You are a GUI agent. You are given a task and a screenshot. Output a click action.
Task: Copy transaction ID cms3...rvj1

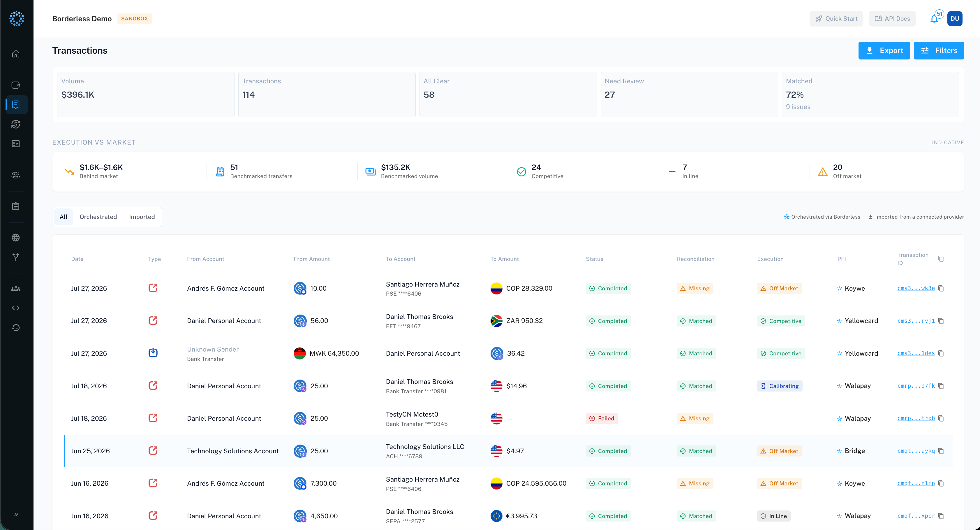940,321
